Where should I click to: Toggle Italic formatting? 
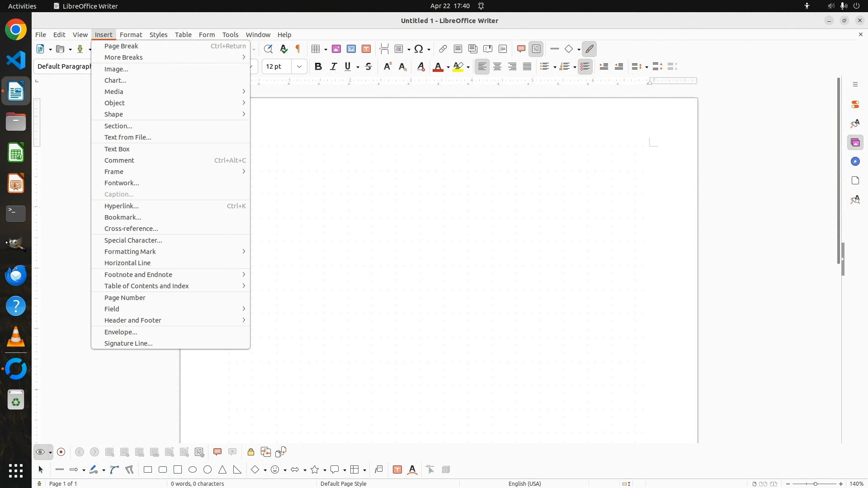(333, 66)
